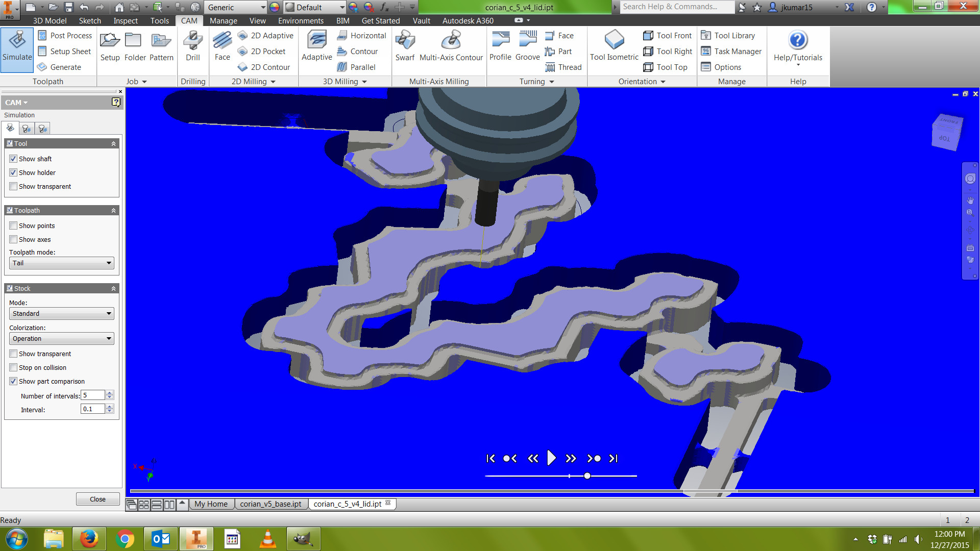This screenshot has width=980, height=551.
Task: Toggle the Show shaft checkbox
Action: pyautogui.click(x=13, y=158)
